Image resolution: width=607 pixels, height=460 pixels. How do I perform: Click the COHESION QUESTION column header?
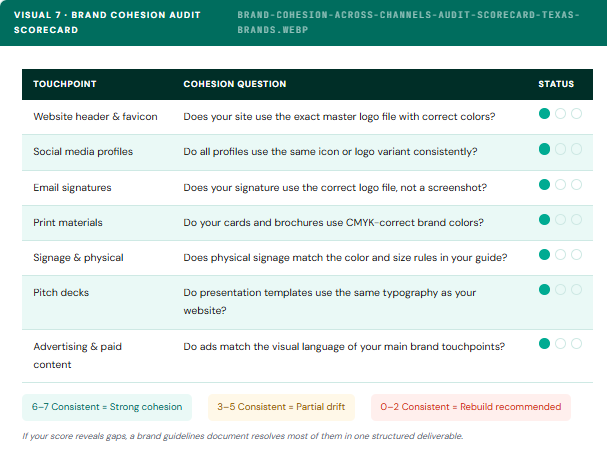click(x=235, y=84)
